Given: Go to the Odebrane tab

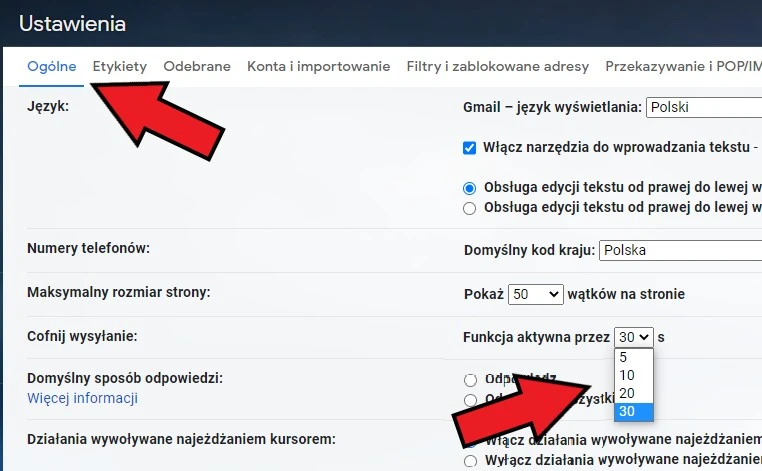Looking at the screenshot, I should pyautogui.click(x=197, y=67).
